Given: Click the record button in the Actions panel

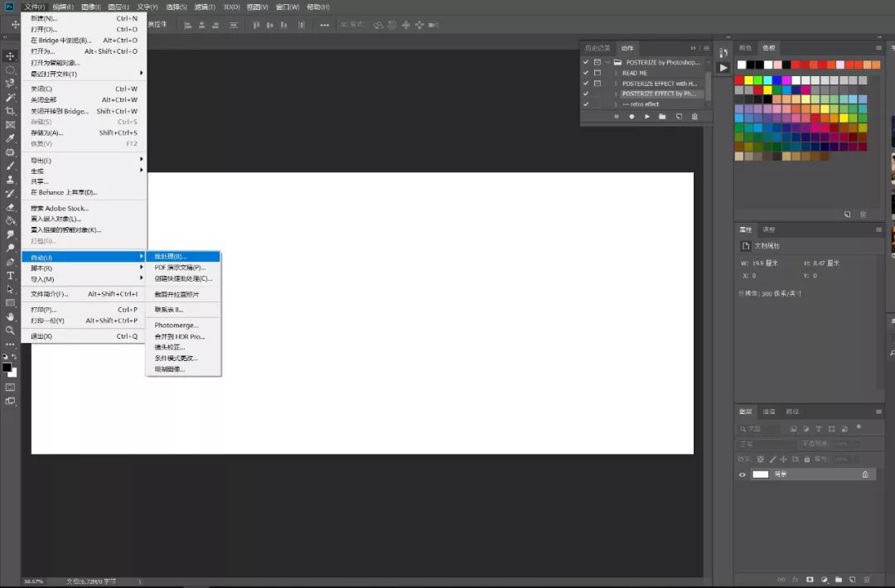Looking at the screenshot, I should pyautogui.click(x=631, y=117).
